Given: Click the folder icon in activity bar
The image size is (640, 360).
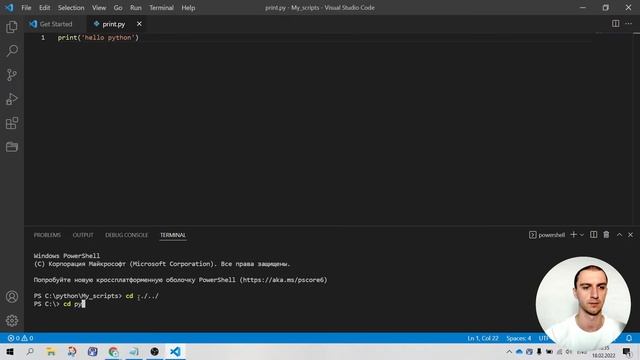Looking at the screenshot, I should [12, 147].
